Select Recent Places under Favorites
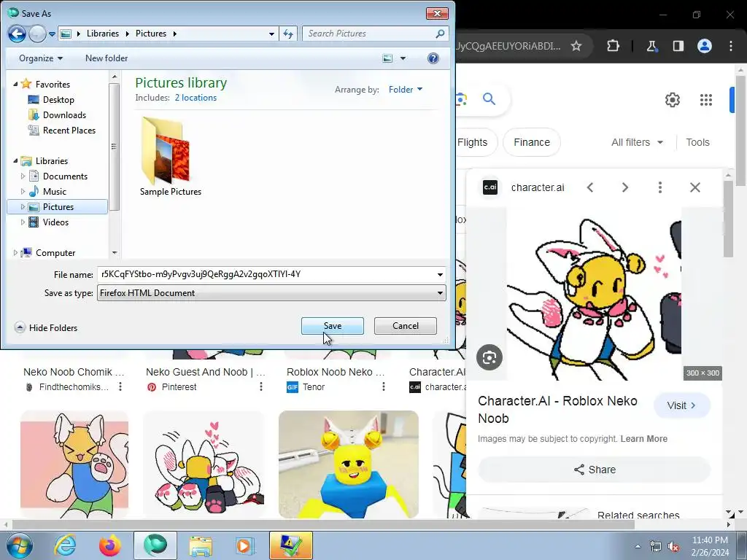The width and height of the screenshot is (747, 560). click(x=69, y=130)
